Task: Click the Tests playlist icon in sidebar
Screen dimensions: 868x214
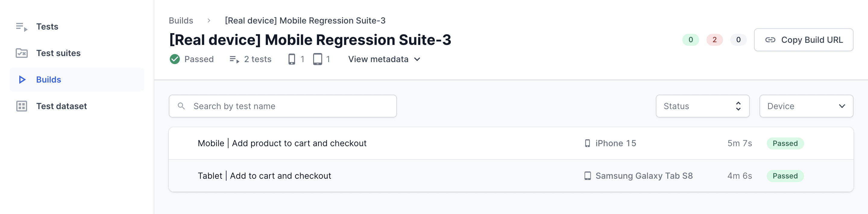Action: click(x=22, y=27)
